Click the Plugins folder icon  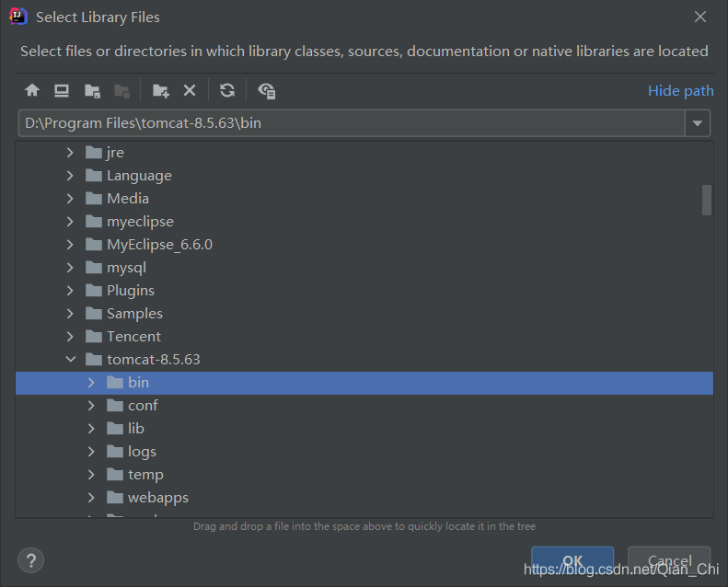[94, 291]
